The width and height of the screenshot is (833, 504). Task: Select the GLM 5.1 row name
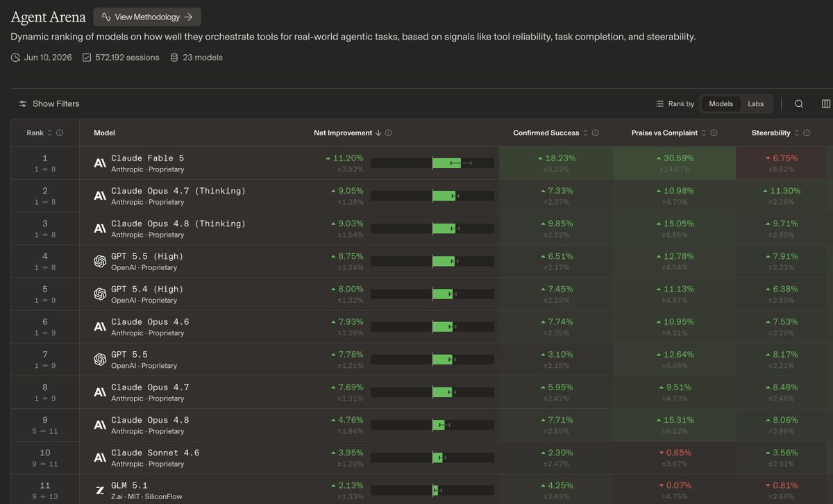point(129,485)
